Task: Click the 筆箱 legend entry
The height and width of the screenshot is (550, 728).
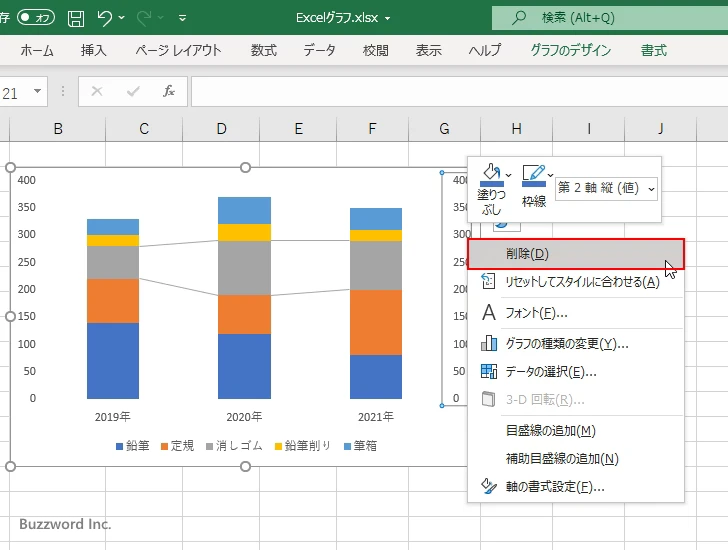Action: [x=360, y=446]
